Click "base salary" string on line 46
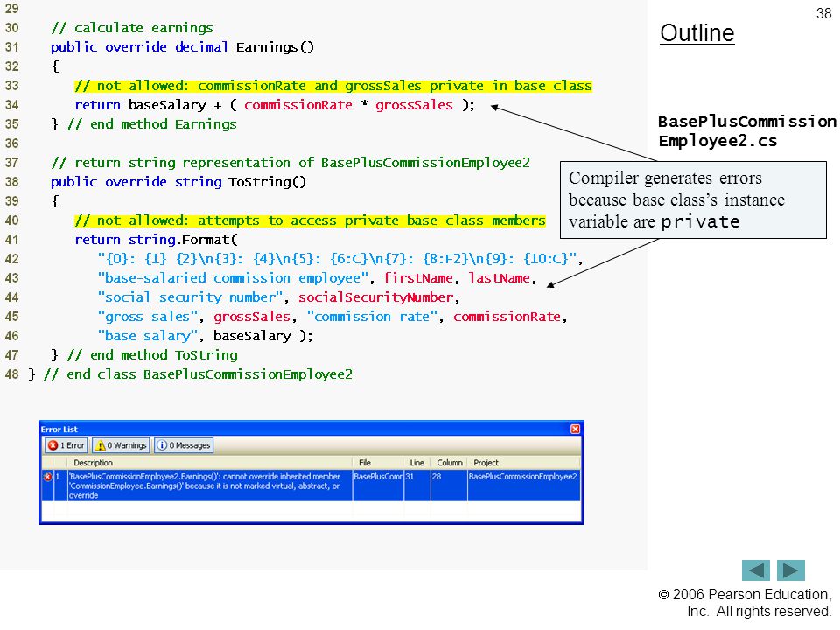840x630 pixels. coord(148,336)
